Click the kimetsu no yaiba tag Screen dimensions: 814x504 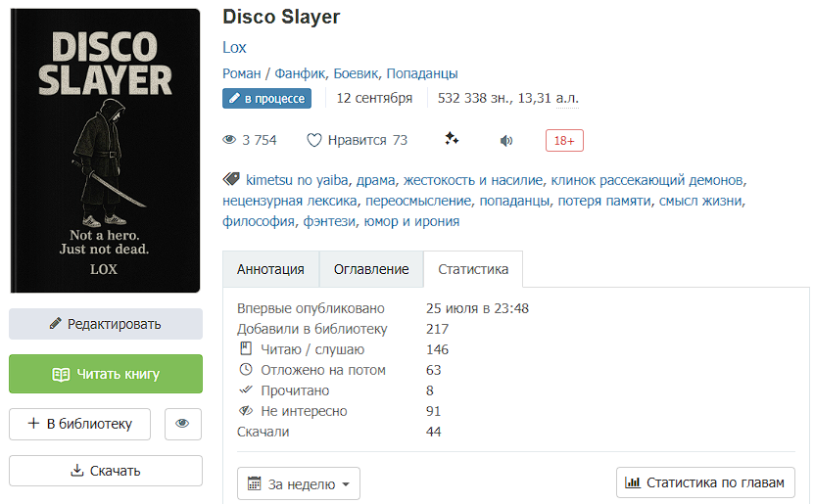point(297,180)
